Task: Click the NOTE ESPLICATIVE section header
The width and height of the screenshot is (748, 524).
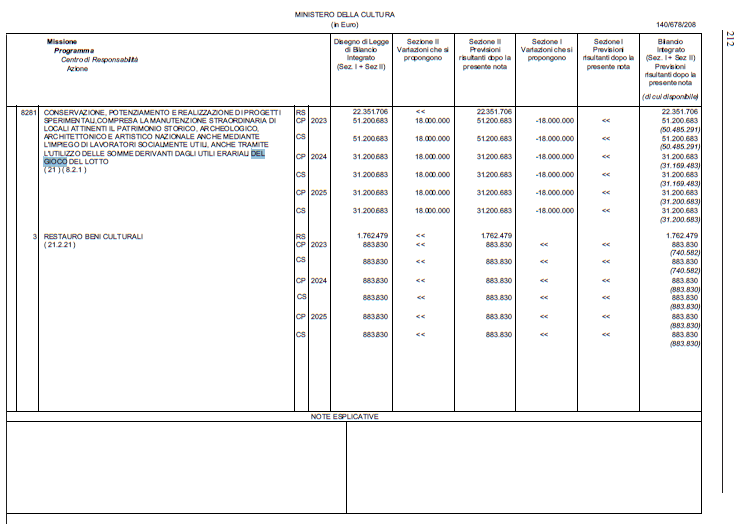Action: click(x=344, y=417)
